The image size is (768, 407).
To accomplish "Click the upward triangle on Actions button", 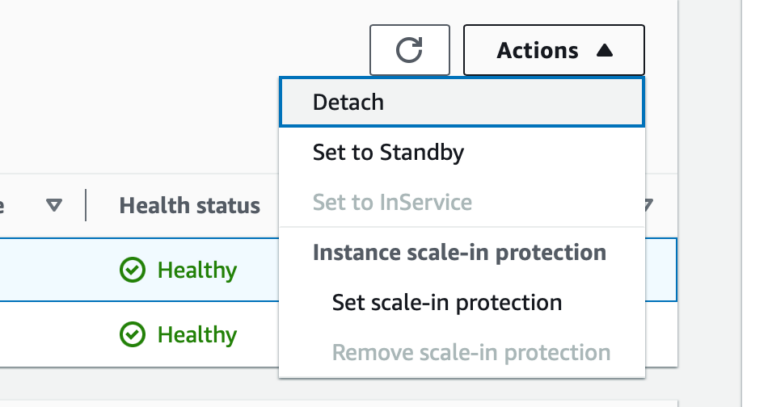I will pos(605,50).
